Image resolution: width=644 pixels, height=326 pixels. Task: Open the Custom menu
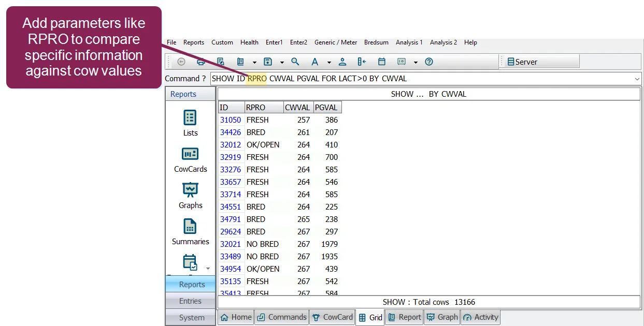(222, 42)
